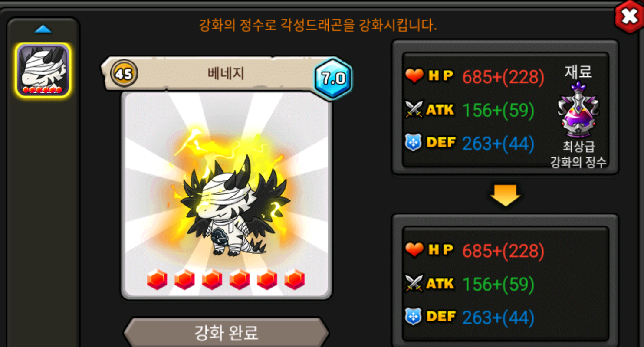Select the bandaged dragon thumbnail in the sidebar

(x=43, y=70)
